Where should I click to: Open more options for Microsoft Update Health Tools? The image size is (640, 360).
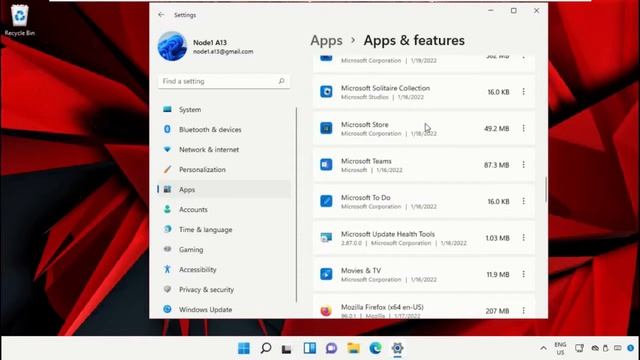click(x=523, y=238)
